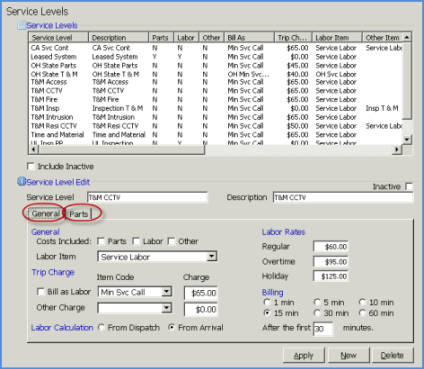Select the 10 min billing option
This screenshot has height=369, width=424.
pyautogui.click(x=362, y=302)
